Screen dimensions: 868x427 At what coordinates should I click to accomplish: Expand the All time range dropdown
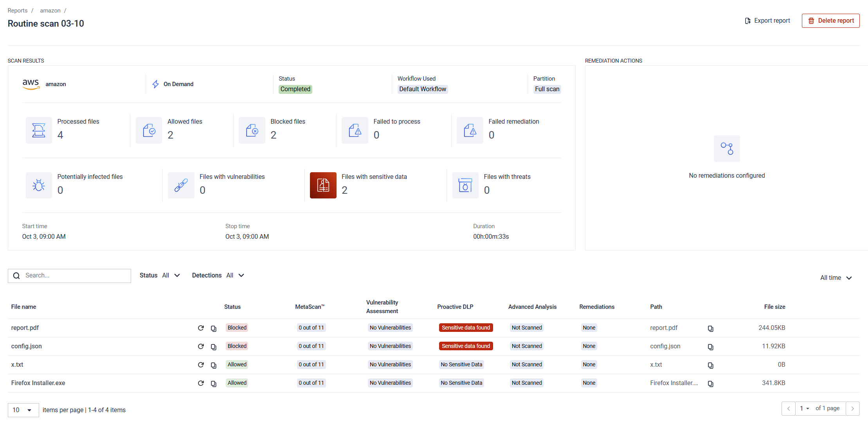point(836,278)
